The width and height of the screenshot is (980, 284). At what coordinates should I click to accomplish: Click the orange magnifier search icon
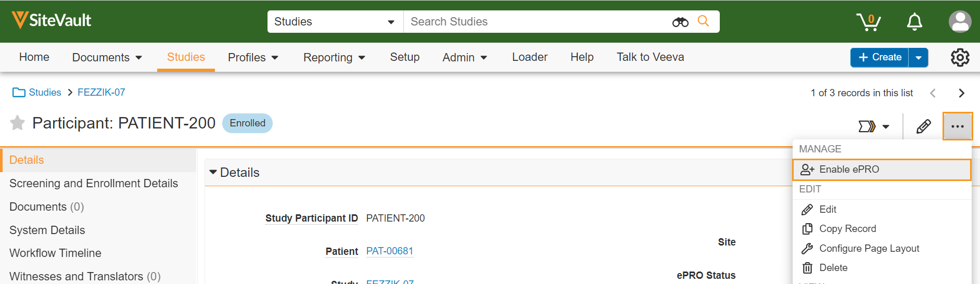(703, 21)
